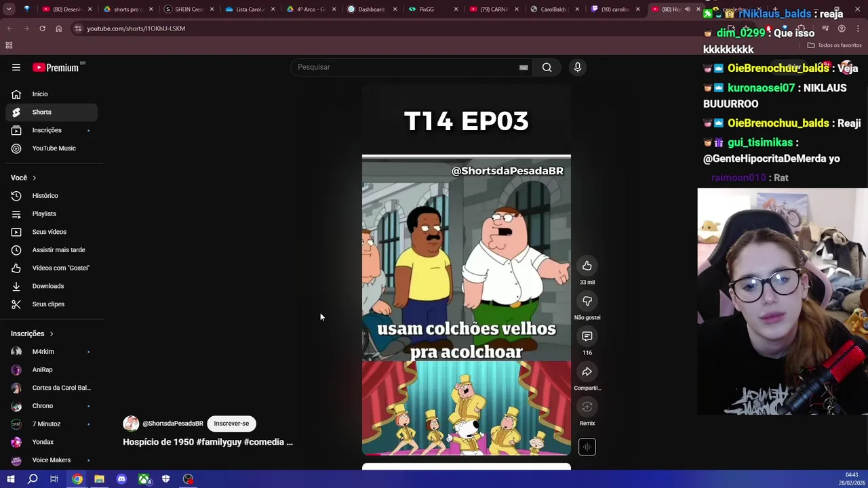The height and width of the screenshot is (488, 868).
Task: Open Xbox app from taskbar
Action: 144,479
